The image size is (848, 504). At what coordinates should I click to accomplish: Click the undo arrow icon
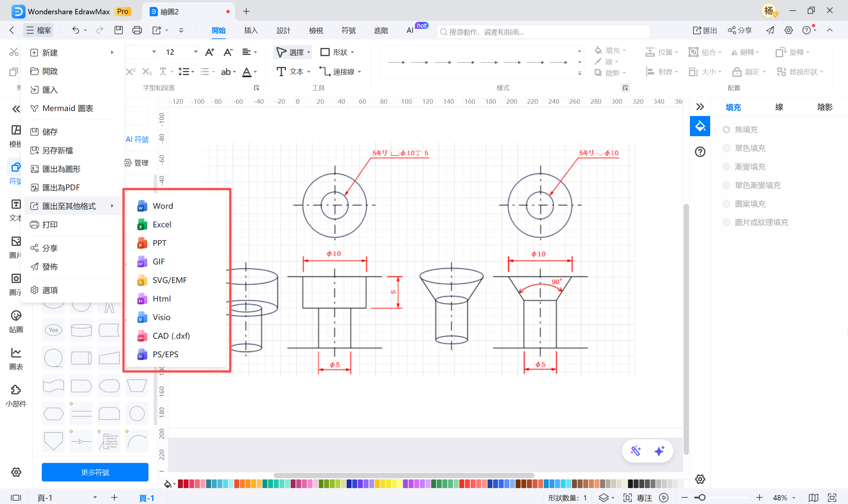[76, 30]
